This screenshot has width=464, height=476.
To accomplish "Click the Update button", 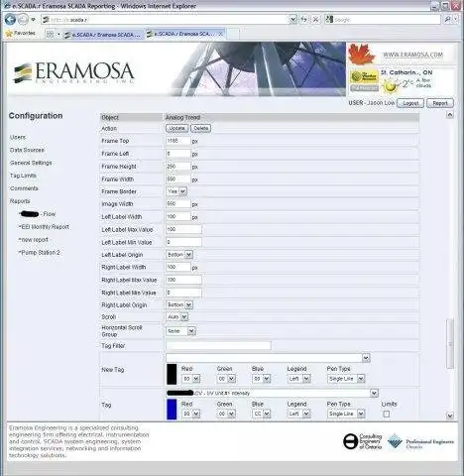I will pos(177,128).
